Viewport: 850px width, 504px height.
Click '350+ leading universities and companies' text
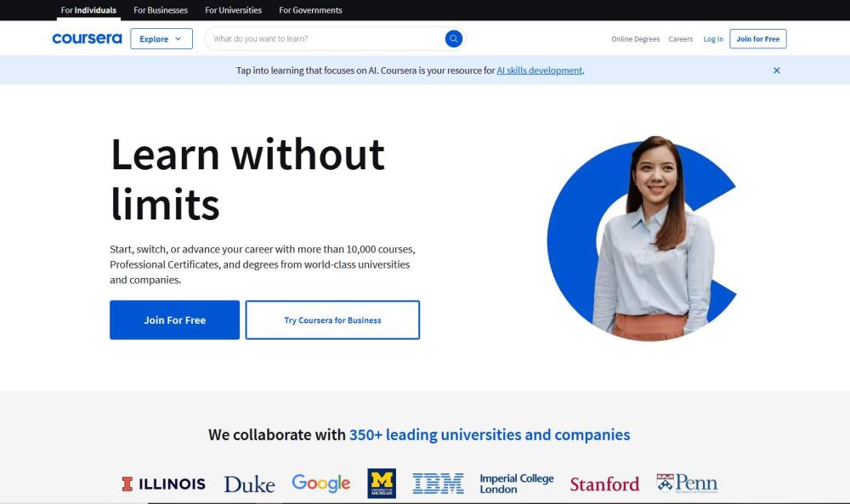coord(490,434)
